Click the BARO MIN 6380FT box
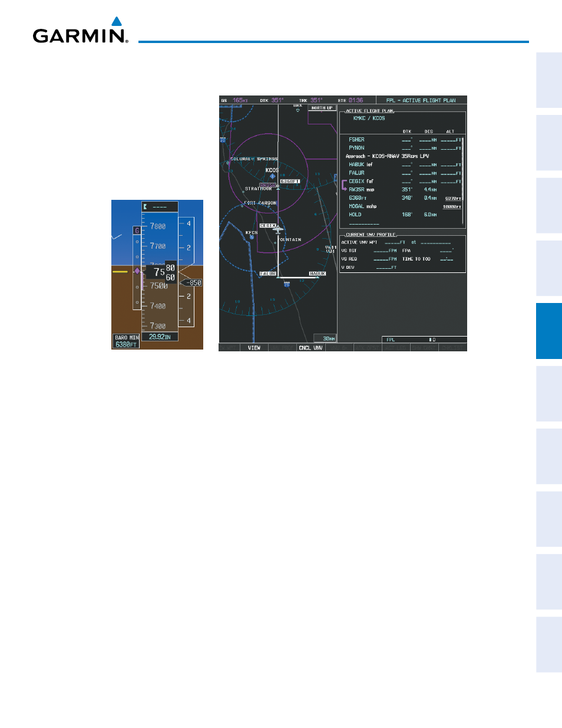This screenshot has width=562, height=728. 126,341
